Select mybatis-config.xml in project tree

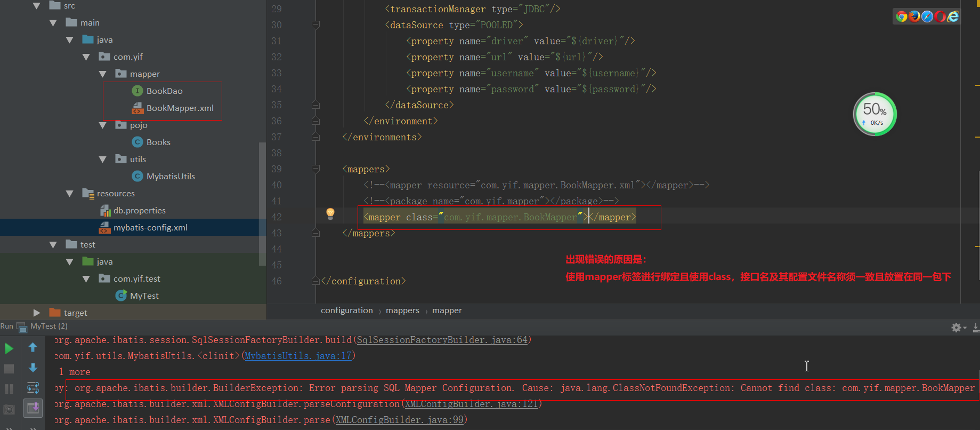pos(133,228)
